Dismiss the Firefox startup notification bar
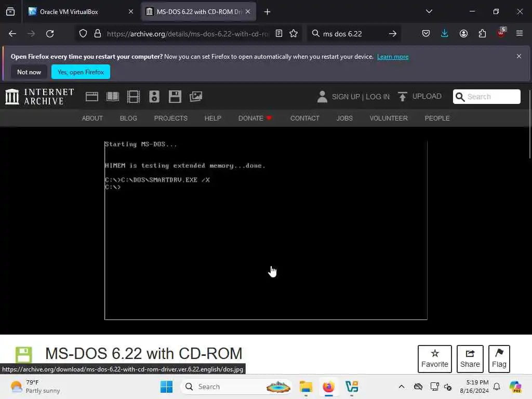This screenshot has width=532, height=399. [519, 56]
